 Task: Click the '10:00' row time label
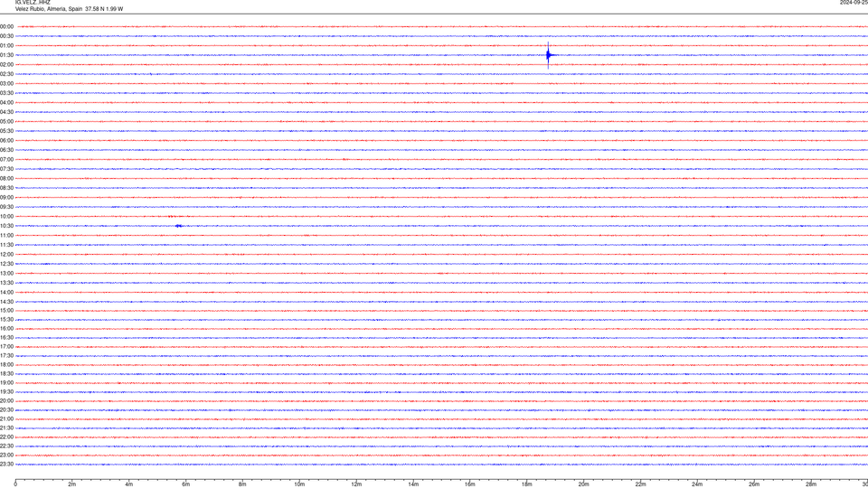point(6,217)
